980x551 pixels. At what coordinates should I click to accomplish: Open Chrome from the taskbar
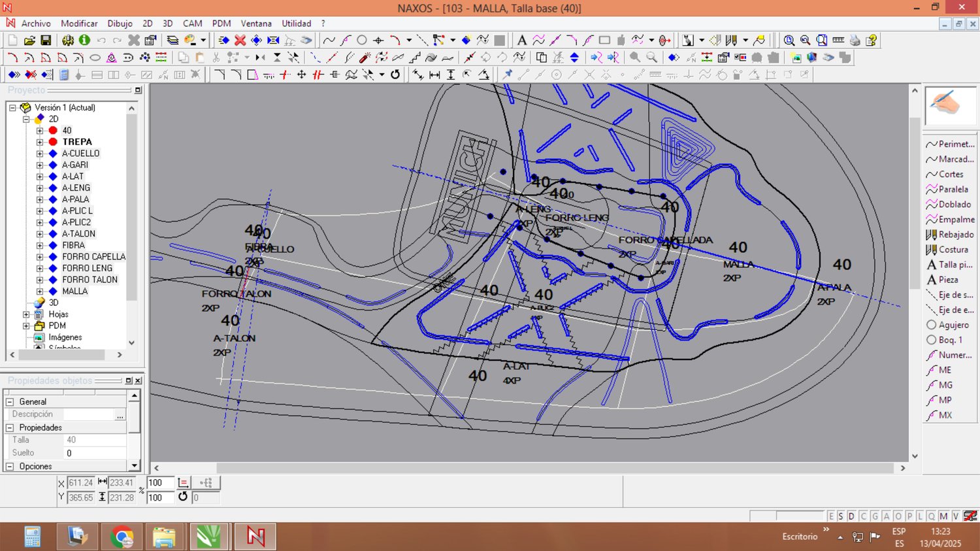click(x=122, y=537)
